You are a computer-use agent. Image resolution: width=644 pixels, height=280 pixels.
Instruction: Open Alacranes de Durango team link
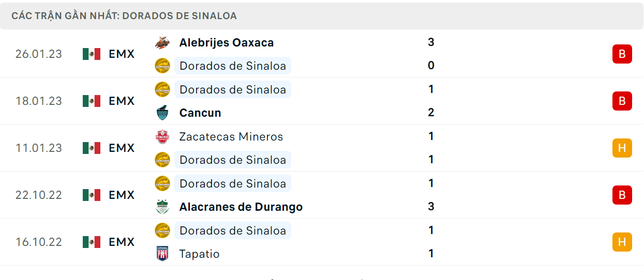241,207
